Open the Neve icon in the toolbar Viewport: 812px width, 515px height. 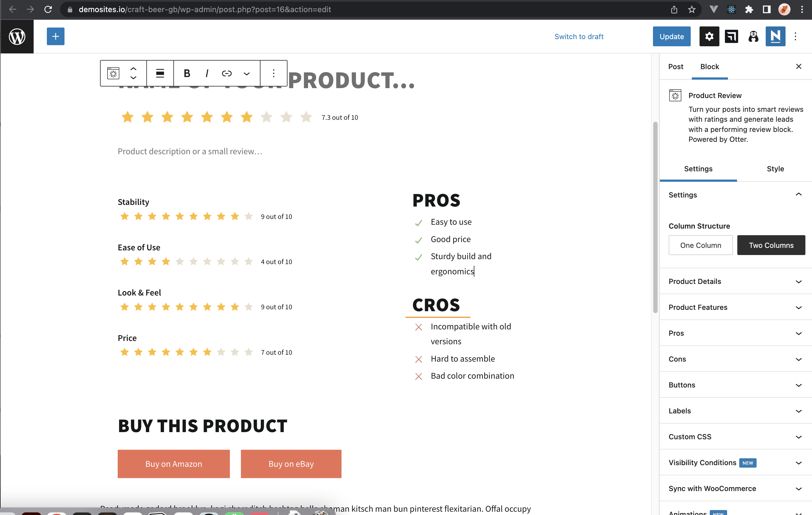(x=776, y=36)
